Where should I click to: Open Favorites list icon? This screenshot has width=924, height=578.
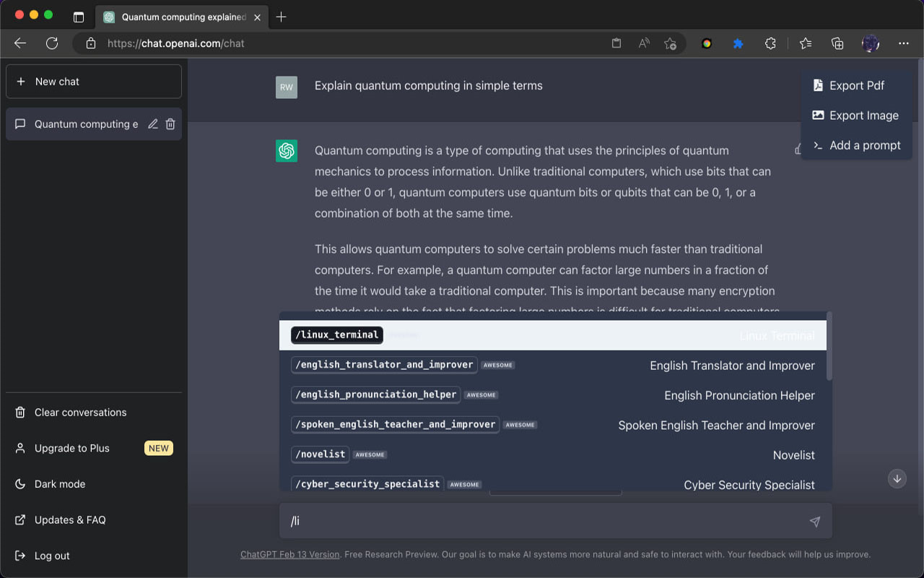point(806,43)
